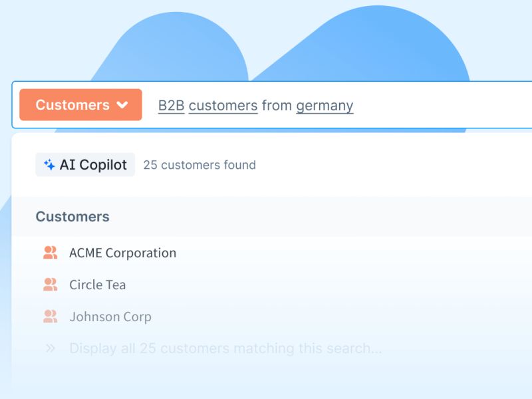Select the people icon beside ACME Corporation

coord(50,253)
